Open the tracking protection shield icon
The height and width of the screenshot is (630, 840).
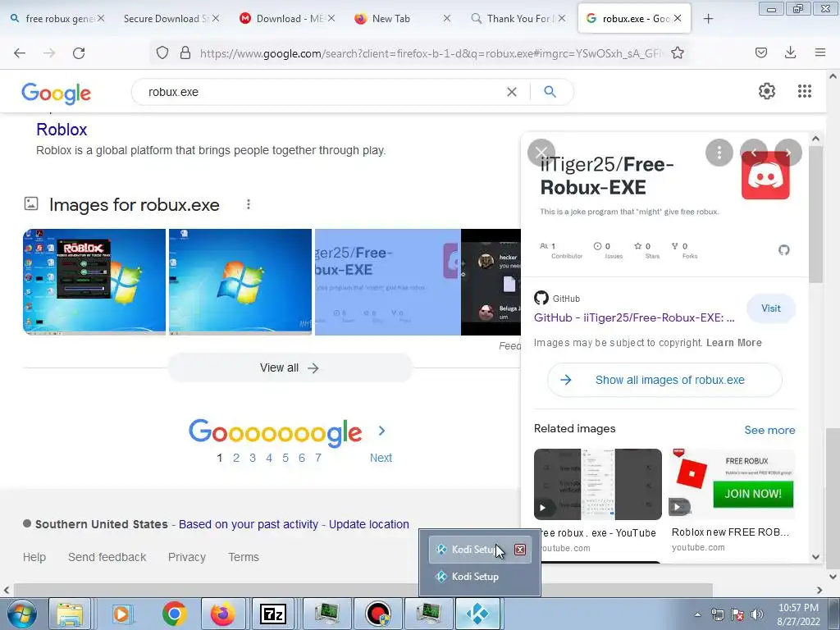click(x=162, y=52)
